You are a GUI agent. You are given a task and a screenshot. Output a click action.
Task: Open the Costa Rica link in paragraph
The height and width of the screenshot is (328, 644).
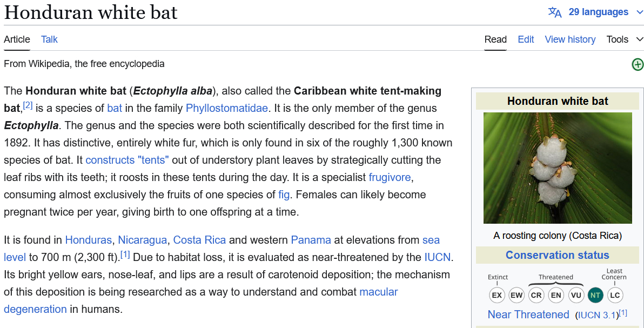[x=199, y=240]
